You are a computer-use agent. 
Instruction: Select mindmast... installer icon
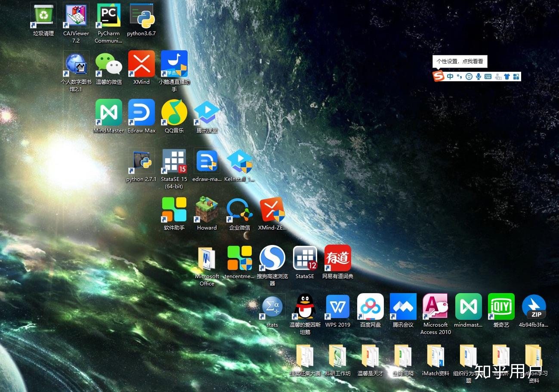coord(469,307)
